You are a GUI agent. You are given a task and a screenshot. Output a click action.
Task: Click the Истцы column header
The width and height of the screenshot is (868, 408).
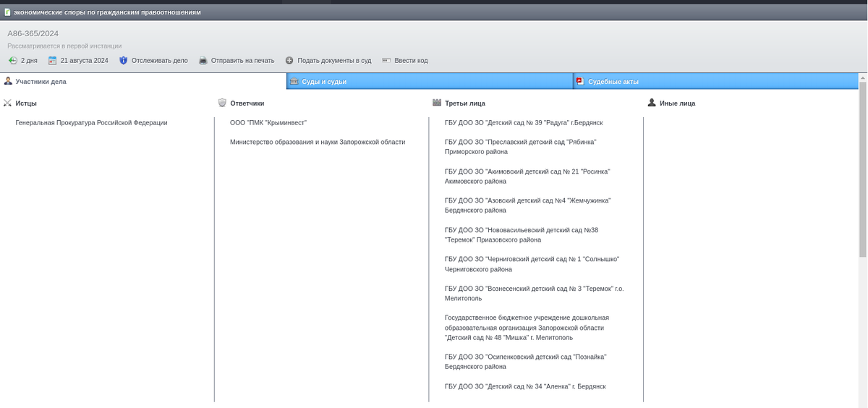pos(26,103)
